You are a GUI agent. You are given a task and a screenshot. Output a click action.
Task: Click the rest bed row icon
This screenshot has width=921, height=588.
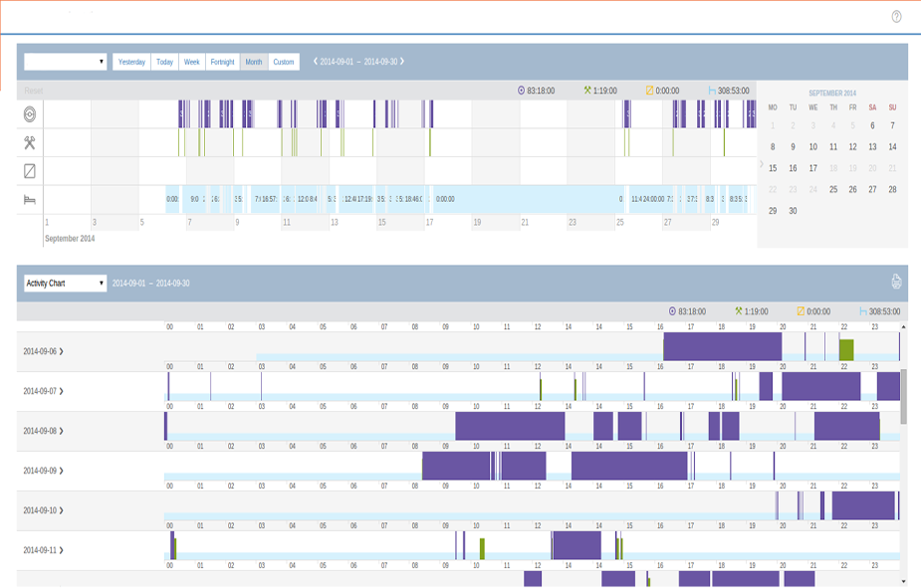click(x=30, y=199)
